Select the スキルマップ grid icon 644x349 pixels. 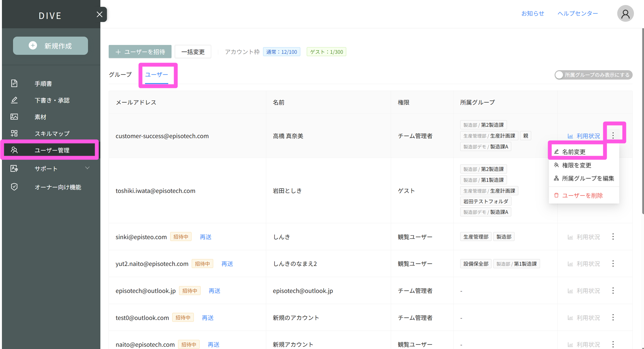pyautogui.click(x=14, y=133)
